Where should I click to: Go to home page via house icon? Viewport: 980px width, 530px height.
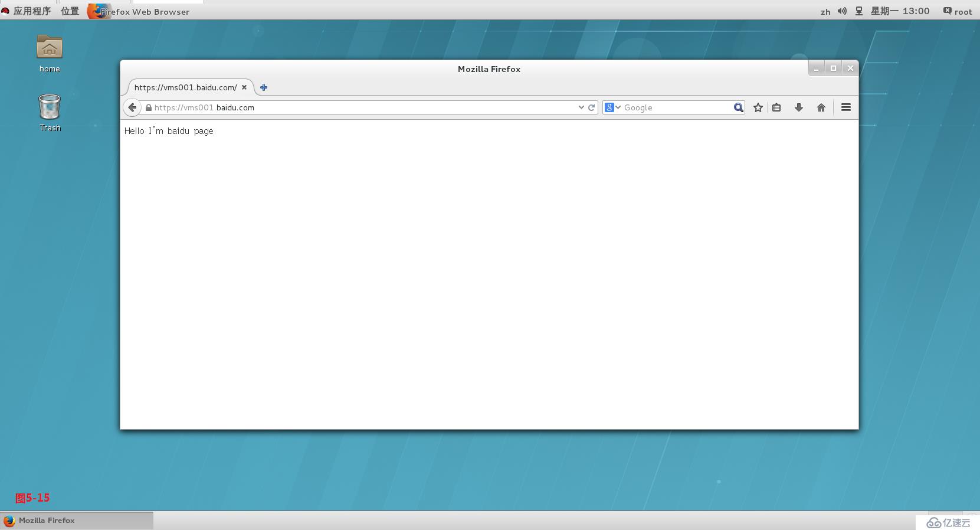821,107
